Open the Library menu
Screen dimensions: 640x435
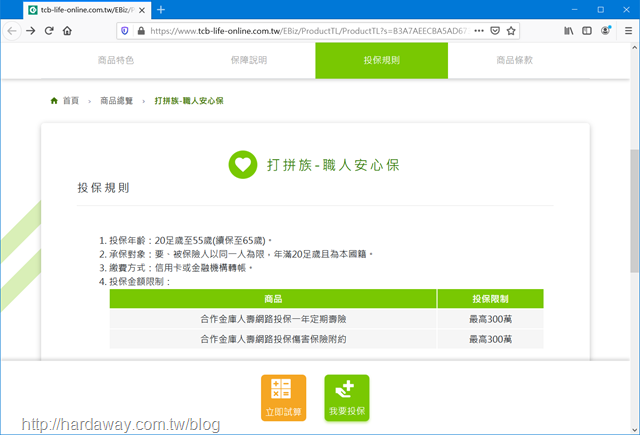coord(569,31)
